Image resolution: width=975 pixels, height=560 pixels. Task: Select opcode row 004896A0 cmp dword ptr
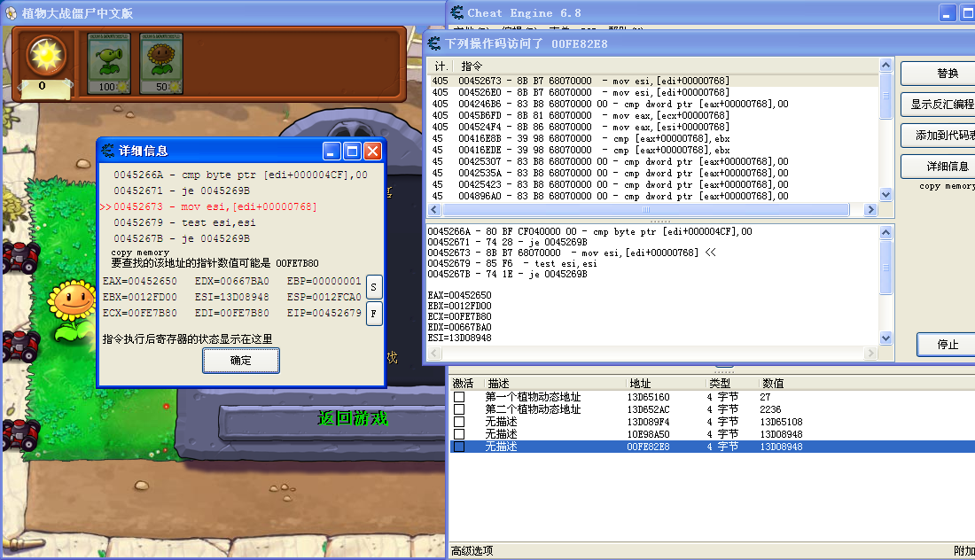point(653,196)
